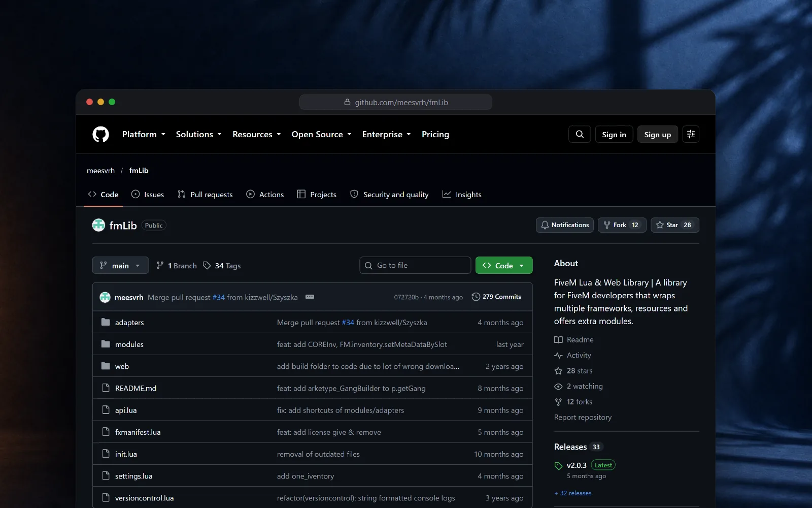The width and height of the screenshot is (812, 508).
Task: Open the green Code dropdown button
Action: 503,265
